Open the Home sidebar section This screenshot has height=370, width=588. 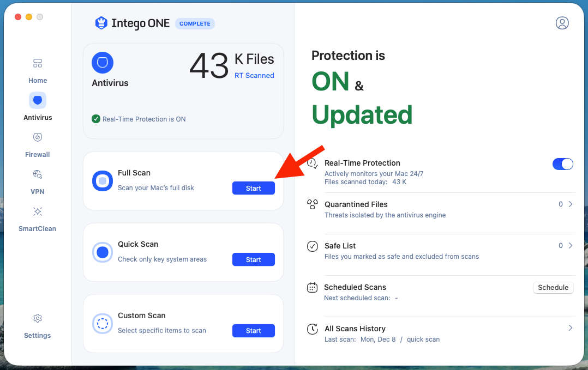(x=38, y=71)
